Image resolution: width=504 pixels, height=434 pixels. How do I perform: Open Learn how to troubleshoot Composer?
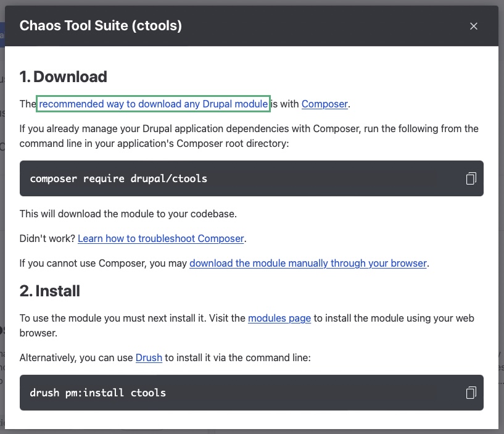[160, 238]
